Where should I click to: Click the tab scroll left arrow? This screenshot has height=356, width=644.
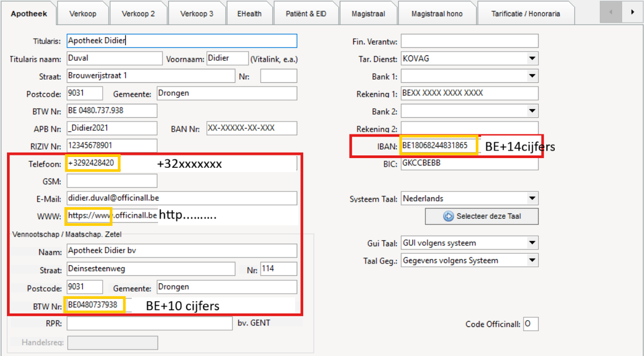pos(611,12)
